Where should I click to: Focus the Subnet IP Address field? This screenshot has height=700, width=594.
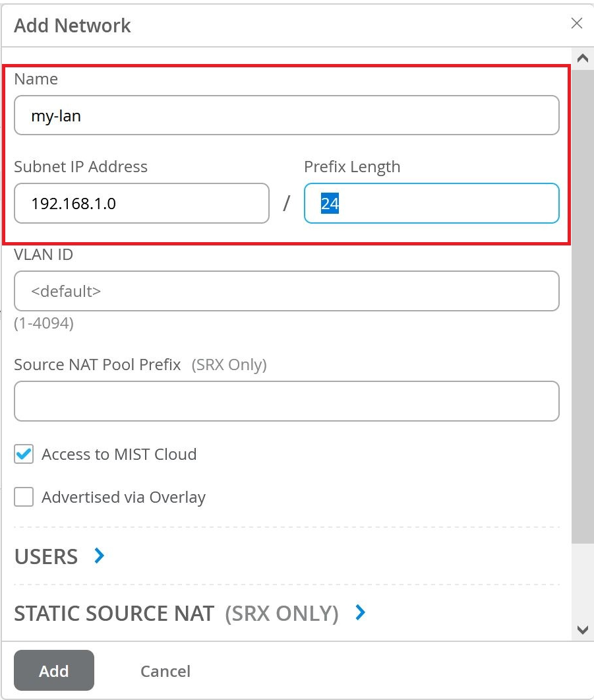[141, 203]
